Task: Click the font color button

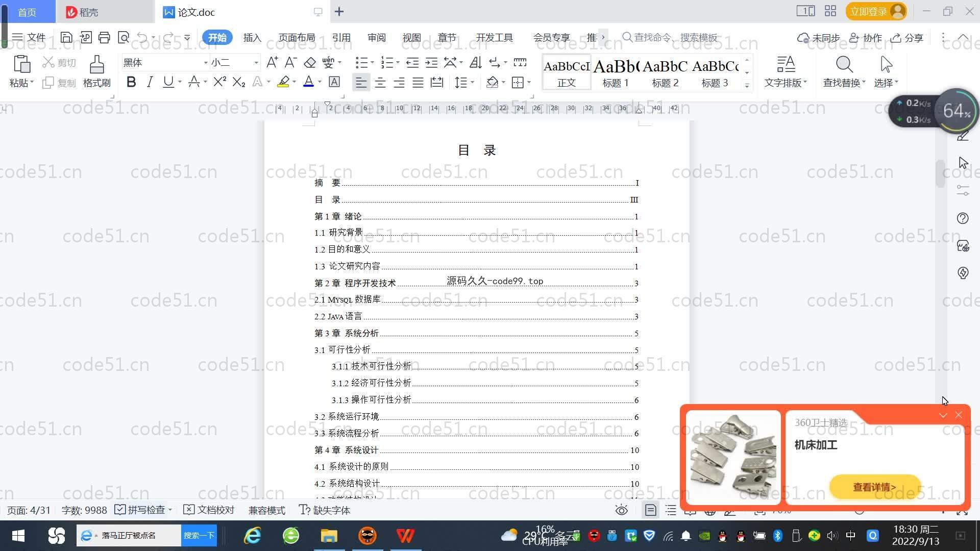Action: (x=308, y=82)
